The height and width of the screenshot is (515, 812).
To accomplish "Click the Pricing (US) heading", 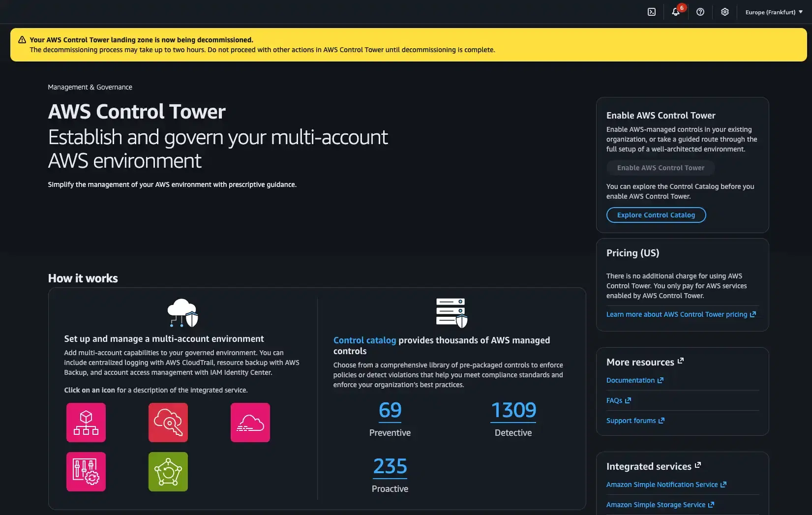I will (632, 253).
